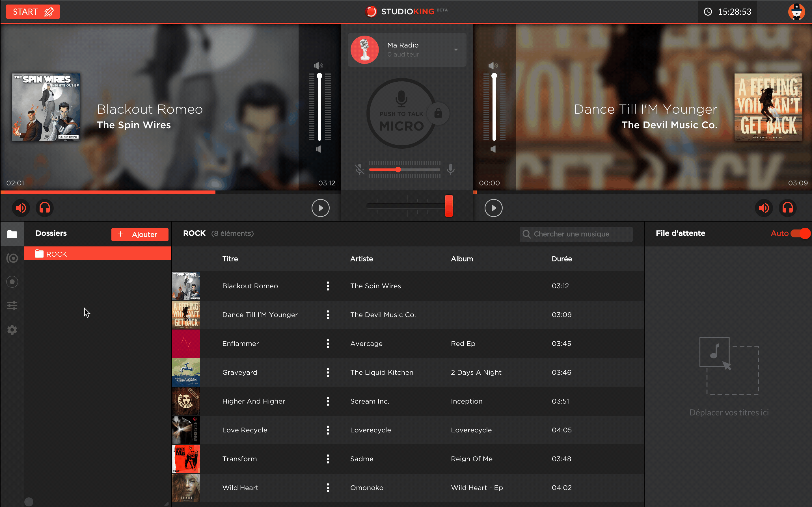Open the folders sidebar tab

coord(12,234)
